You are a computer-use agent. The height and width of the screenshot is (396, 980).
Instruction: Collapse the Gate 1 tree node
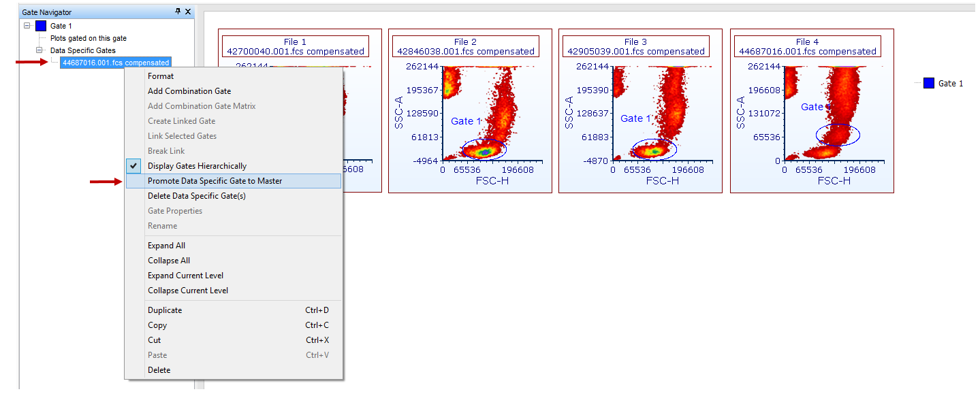point(27,26)
